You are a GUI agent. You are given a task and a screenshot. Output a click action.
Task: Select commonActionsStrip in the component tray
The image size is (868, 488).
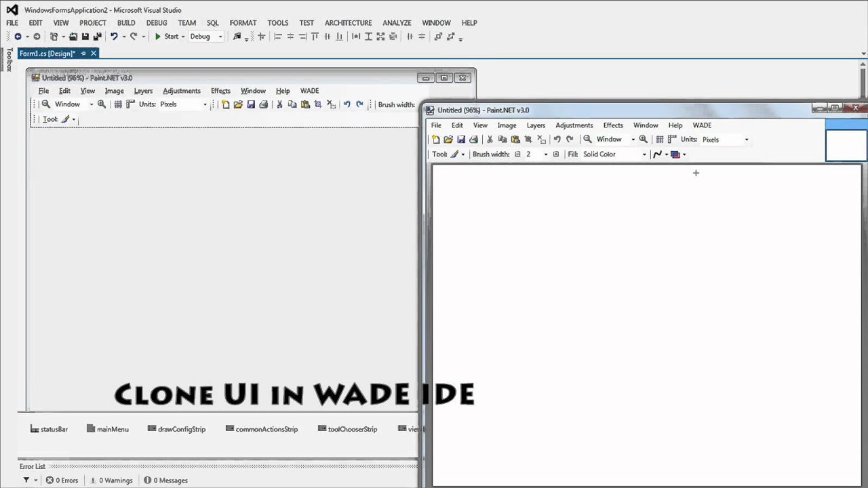262,429
